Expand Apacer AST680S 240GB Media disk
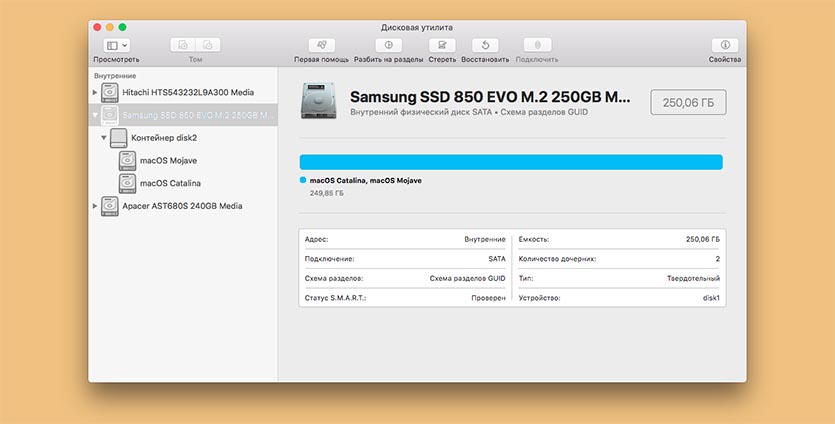Screen dimensions: 835x424 (x=95, y=206)
